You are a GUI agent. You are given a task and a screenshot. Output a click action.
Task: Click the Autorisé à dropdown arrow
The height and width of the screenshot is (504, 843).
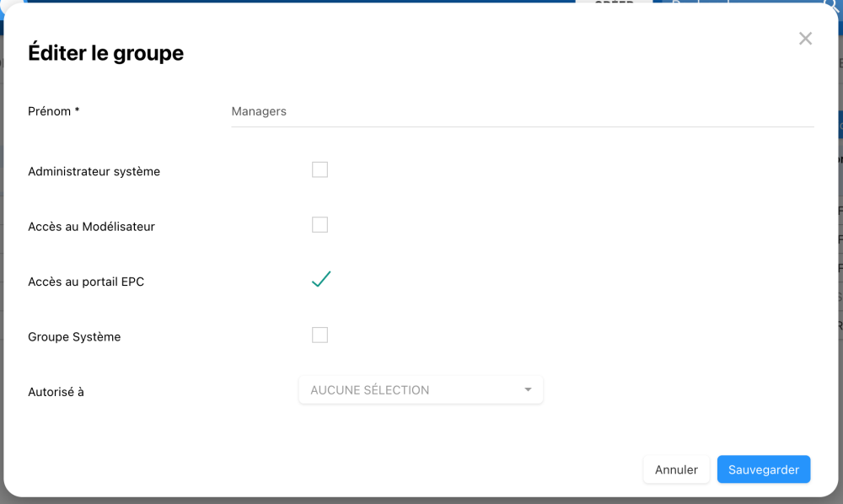click(528, 390)
